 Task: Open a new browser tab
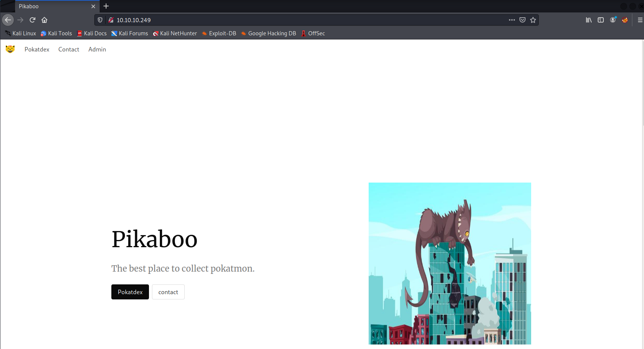106,6
